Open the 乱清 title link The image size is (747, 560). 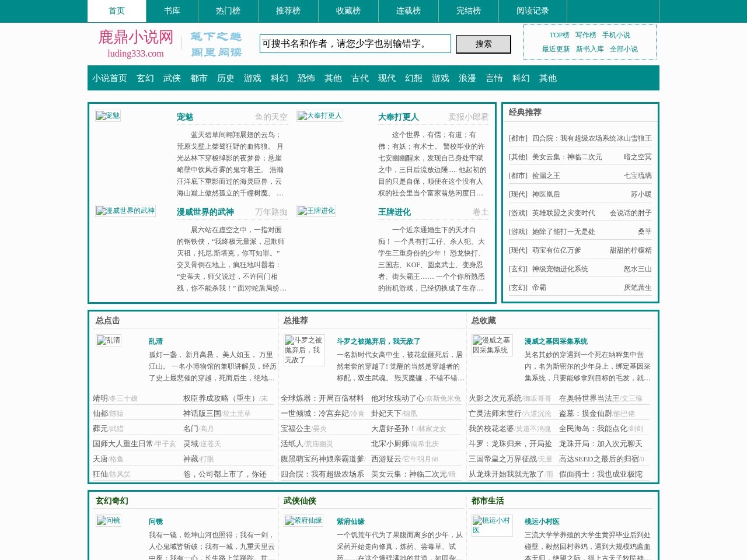pyautogui.click(x=156, y=341)
